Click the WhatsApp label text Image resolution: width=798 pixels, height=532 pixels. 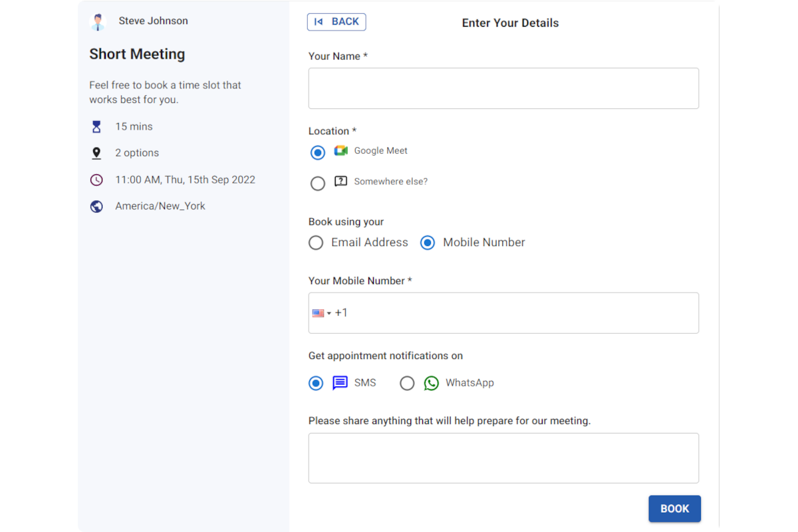(470, 383)
